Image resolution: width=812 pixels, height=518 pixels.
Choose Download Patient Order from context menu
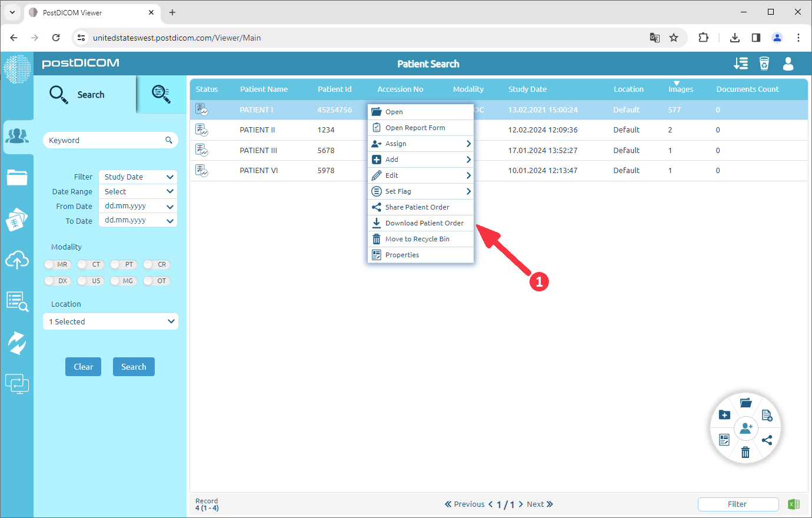(420, 223)
